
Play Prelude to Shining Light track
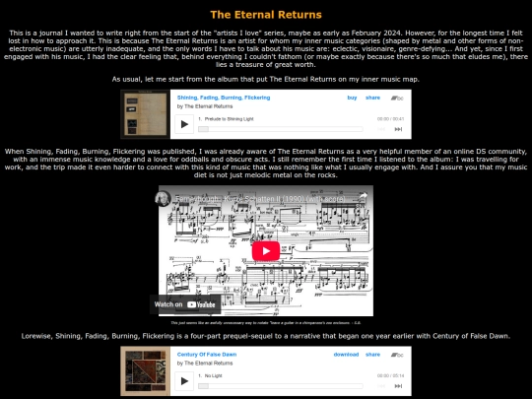tap(184, 124)
